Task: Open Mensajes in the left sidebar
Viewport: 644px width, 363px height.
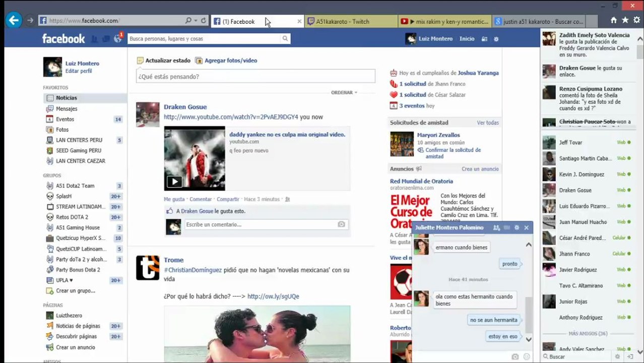Action: pos(67,108)
